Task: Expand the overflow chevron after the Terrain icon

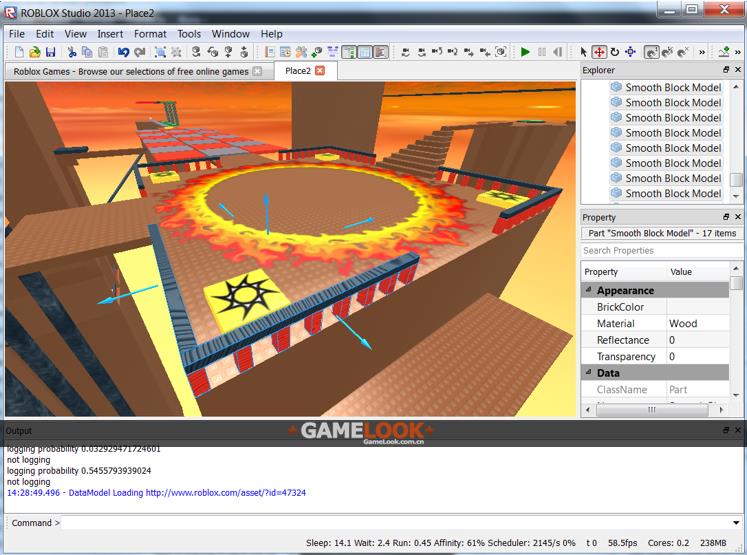Action: click(x=738, y=52)
